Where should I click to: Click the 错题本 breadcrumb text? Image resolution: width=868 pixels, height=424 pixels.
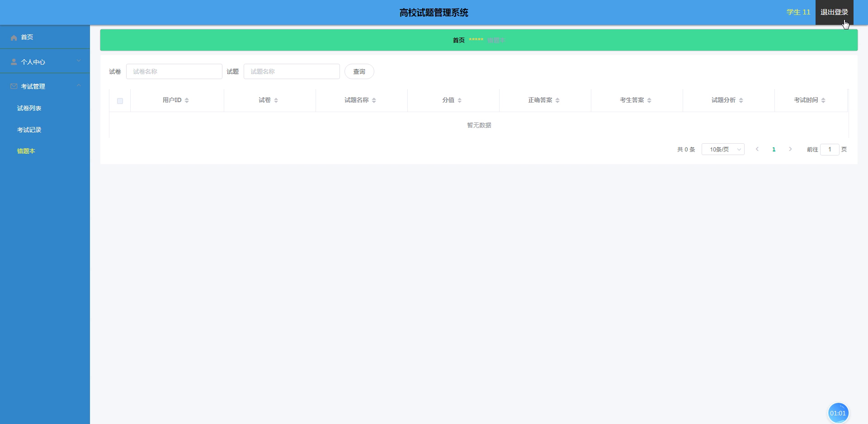coord(496,40)
